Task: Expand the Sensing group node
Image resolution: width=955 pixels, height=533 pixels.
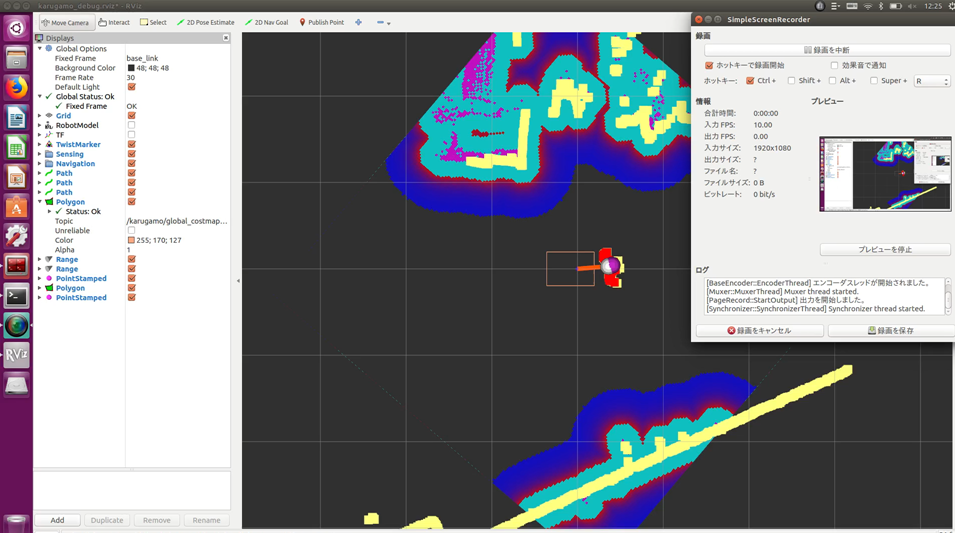Action: click(x=40, y=154)
